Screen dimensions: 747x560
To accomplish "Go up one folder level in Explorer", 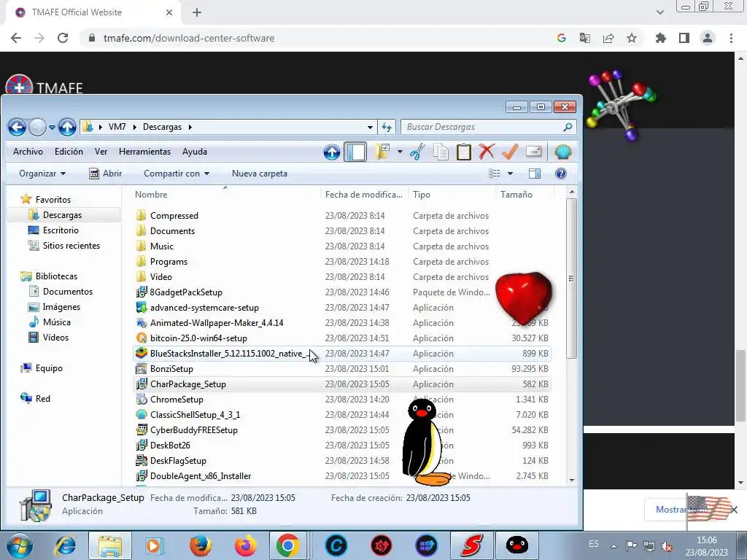I will coord(67,127).
